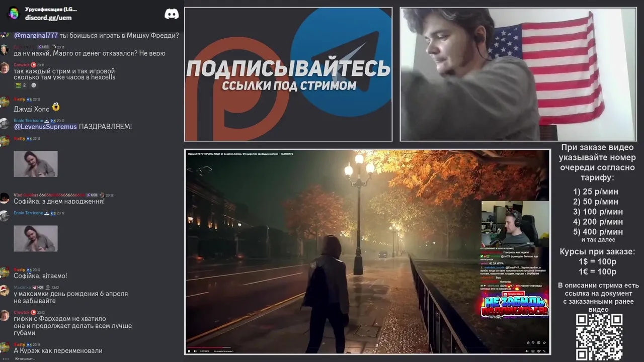Open the Урусификация server avatar
The image size is (644, 362).
[13, 13]
